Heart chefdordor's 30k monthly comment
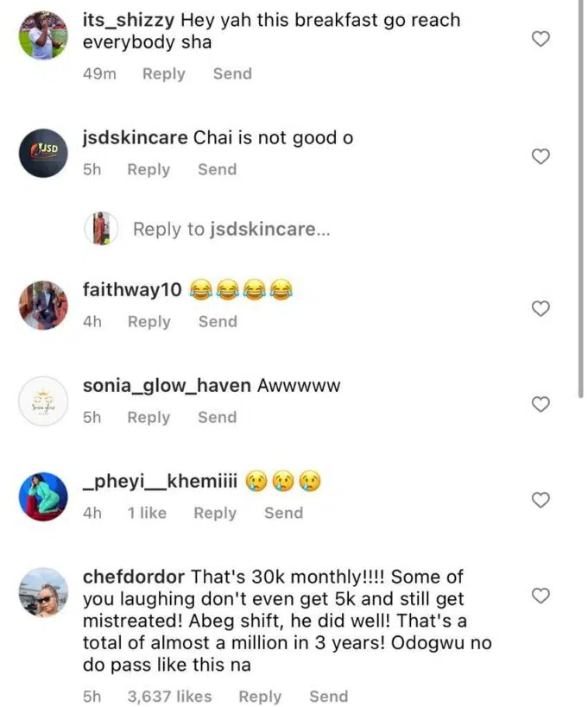This screenshot has width=588, height=707. (541, 596)
